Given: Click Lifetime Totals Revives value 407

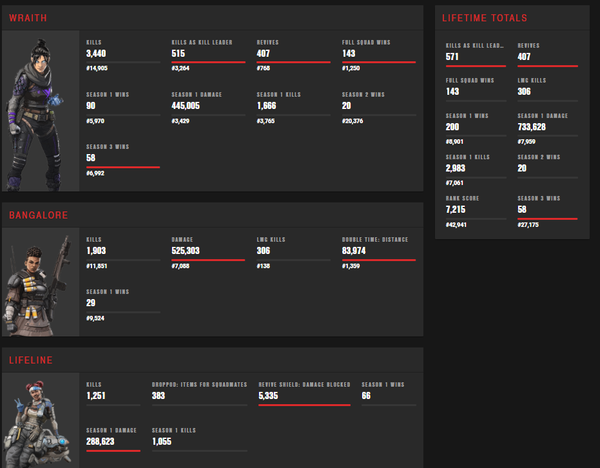Looking at the screenshot, I should coord(524,57).
